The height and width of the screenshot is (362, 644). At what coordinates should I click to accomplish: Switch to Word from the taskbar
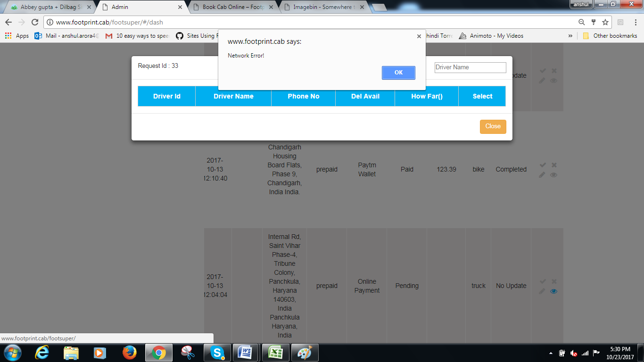(247, 353)
